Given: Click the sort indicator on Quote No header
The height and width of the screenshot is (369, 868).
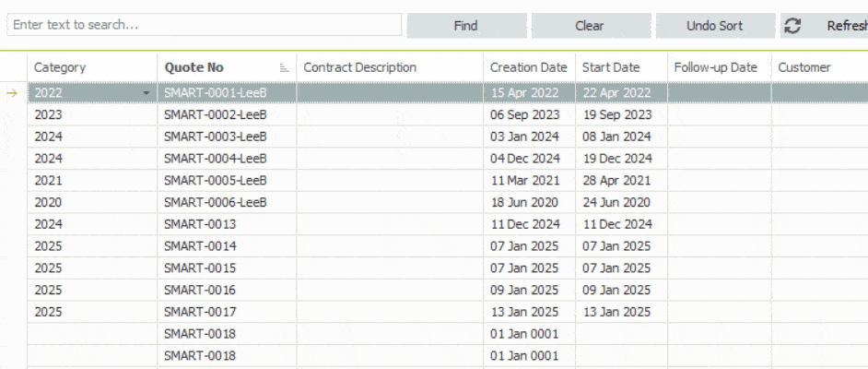Looking at the screenshot, I should click(x=284, y=68).
